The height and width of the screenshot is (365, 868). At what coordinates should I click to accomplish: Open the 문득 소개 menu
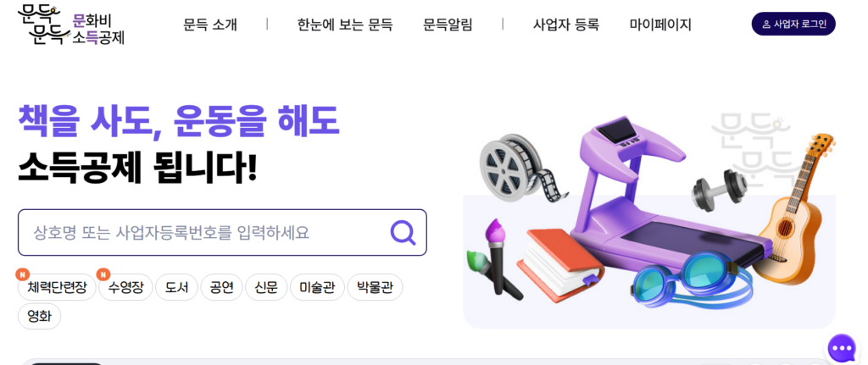tap(210, 25)
